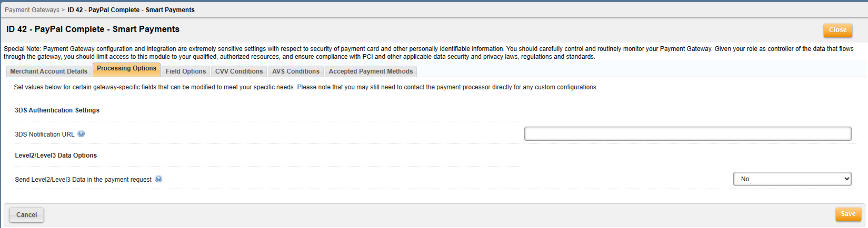Save the gateway processing options
Viewport: 868px width, 228px height.
pos(848,214)
